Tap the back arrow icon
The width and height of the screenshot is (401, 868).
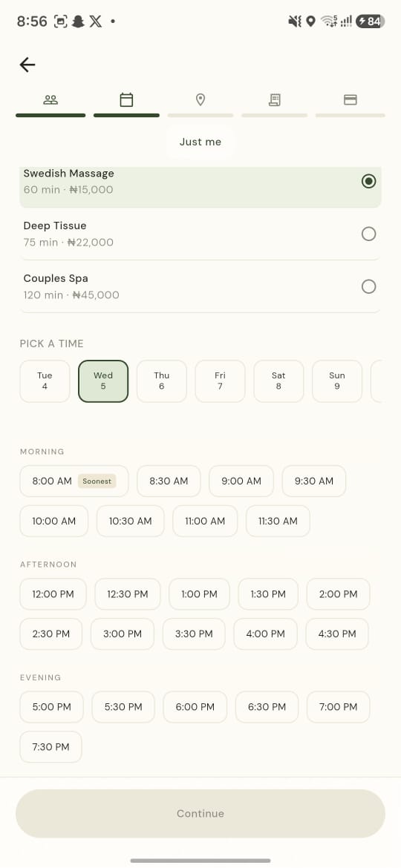coord(27,65)
